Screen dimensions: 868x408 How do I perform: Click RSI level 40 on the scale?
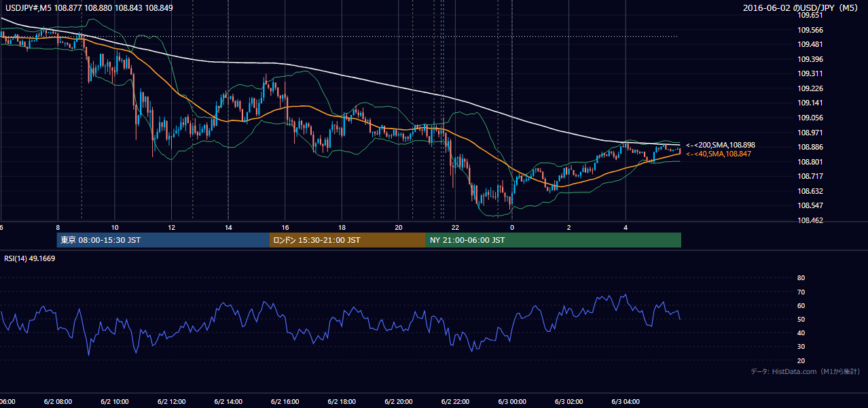coord(801,333)
